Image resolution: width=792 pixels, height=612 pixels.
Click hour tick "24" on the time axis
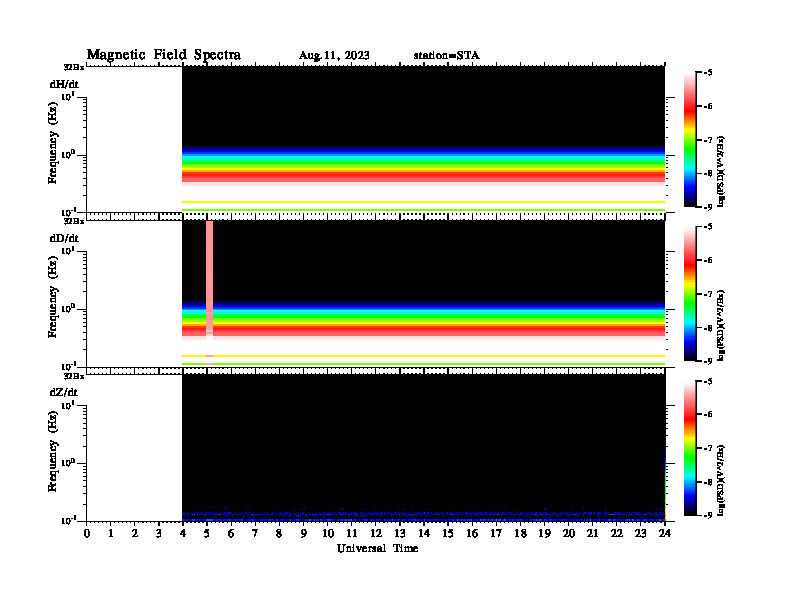click(665, 533)
